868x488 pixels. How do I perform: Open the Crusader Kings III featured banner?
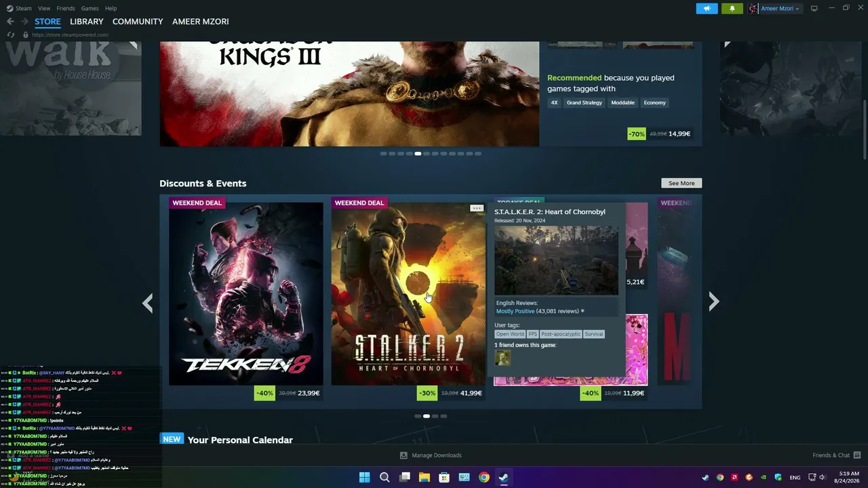[x=349, y=94]
